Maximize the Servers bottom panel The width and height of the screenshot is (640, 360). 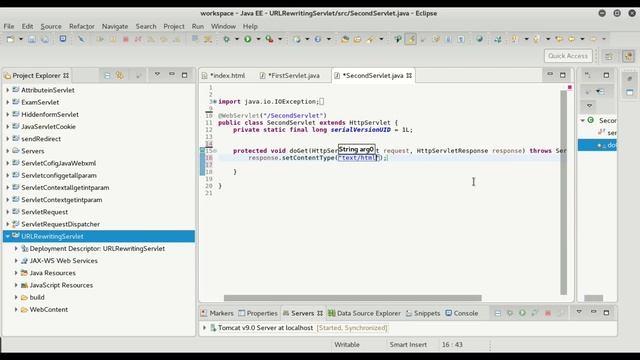pos(606,313)
